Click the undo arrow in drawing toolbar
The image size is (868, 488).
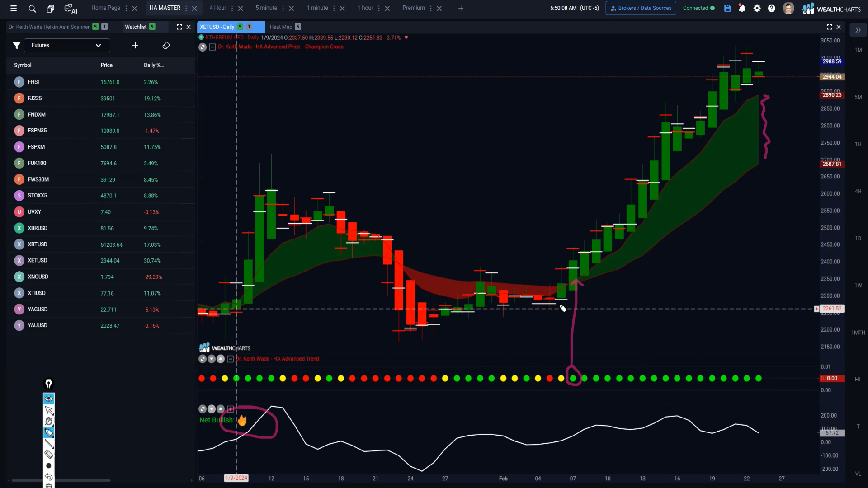tap(49, 477)
